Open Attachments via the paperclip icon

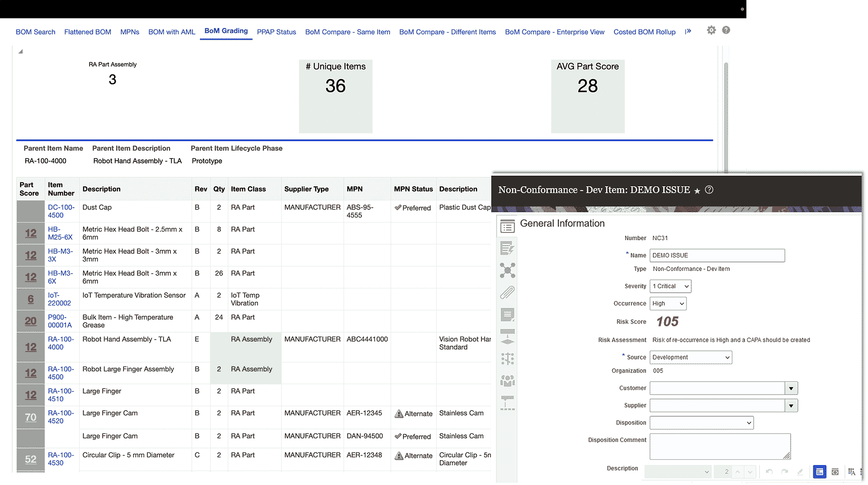(507, 293)
